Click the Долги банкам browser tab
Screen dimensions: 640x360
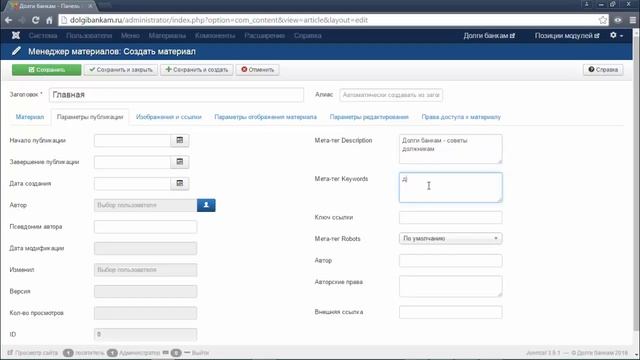tap(51, 6)
